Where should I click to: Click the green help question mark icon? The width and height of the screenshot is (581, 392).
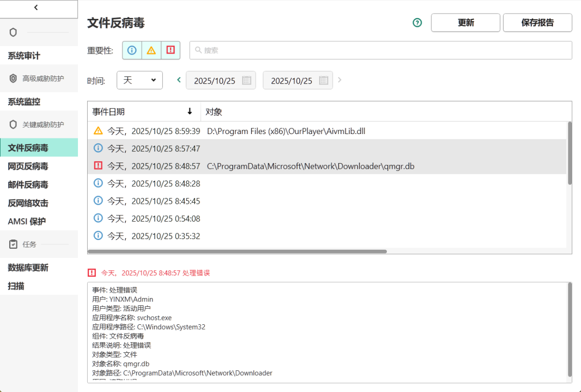[x=417, y=23]
